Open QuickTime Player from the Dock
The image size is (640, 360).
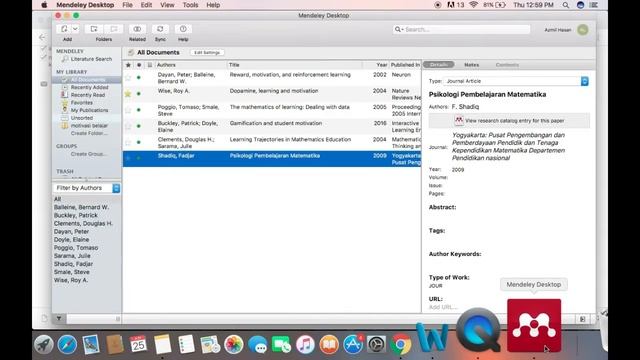478,330
